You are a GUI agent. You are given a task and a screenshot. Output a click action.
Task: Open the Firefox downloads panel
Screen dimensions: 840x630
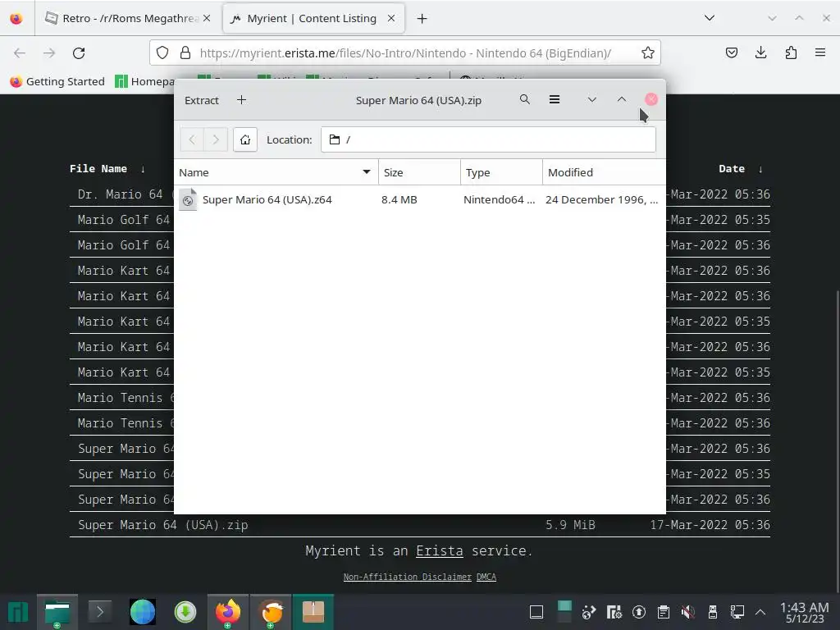click(x=760, y=52)
